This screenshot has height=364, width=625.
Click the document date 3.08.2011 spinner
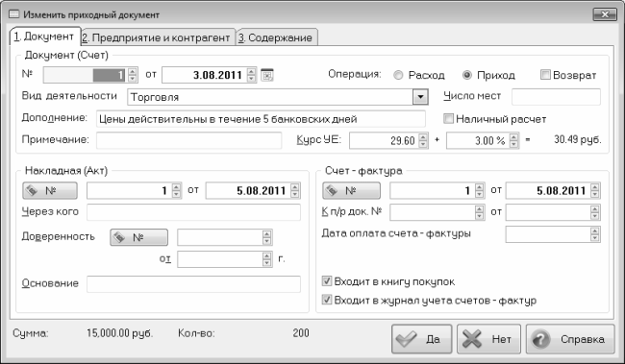point(251,75)
